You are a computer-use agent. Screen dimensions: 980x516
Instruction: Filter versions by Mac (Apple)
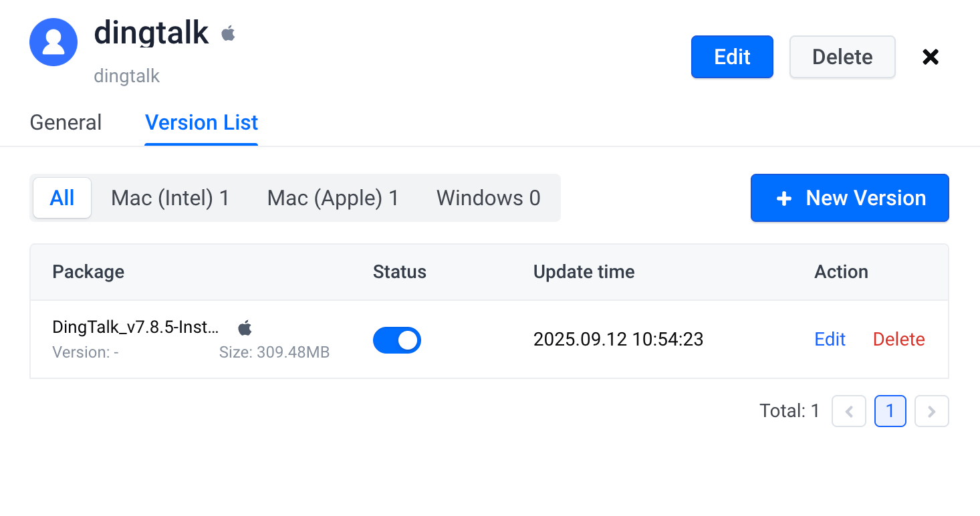[333, 198]
